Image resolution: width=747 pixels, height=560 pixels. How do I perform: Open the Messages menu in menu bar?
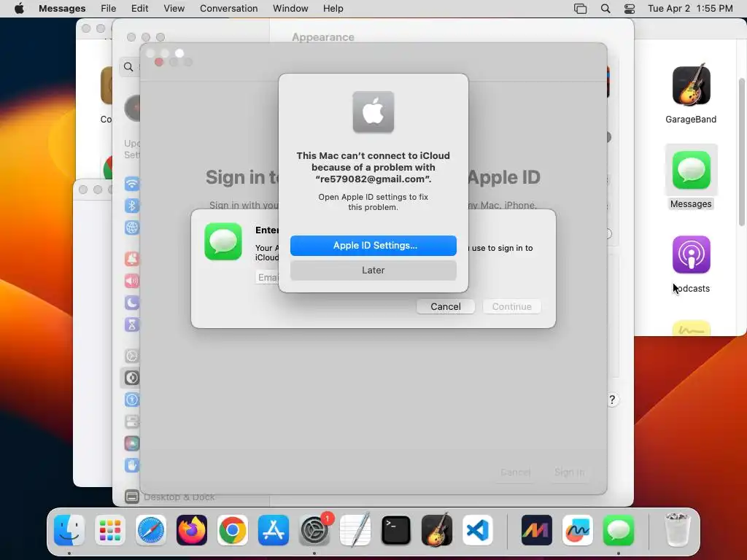coord(62,9)
